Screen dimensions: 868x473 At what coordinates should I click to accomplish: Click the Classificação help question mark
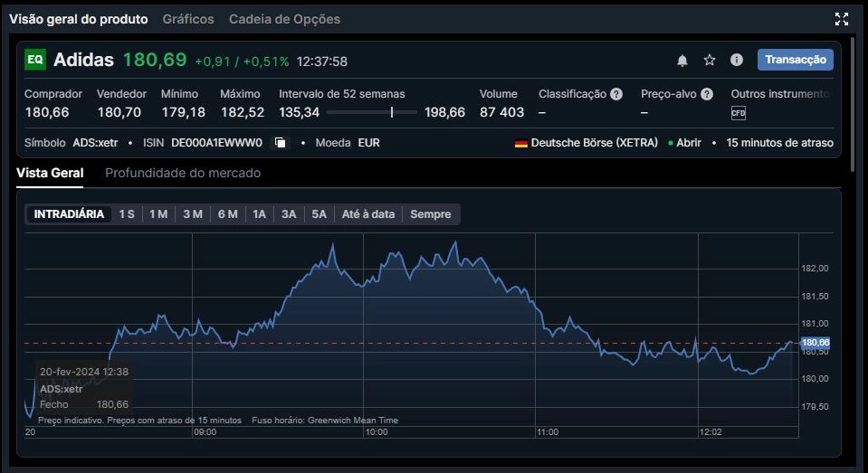(x=616, y=94)
